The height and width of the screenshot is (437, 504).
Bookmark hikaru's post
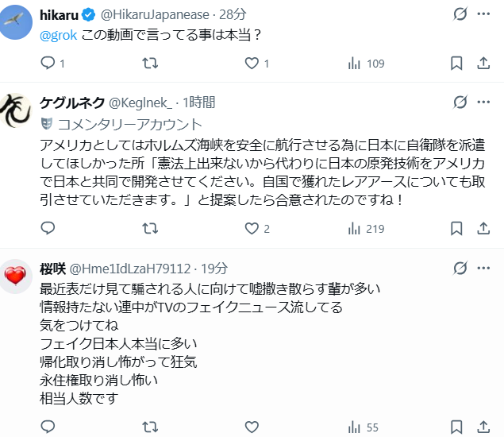point(456,64)
